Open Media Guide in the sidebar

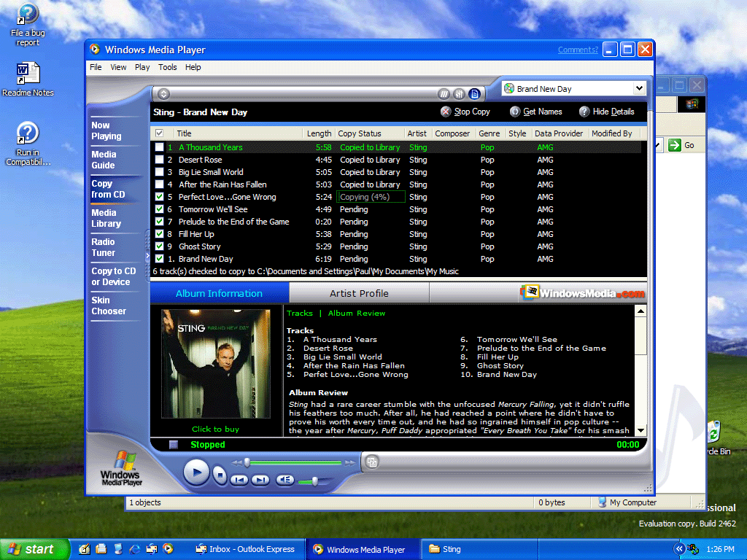(104, 160)
